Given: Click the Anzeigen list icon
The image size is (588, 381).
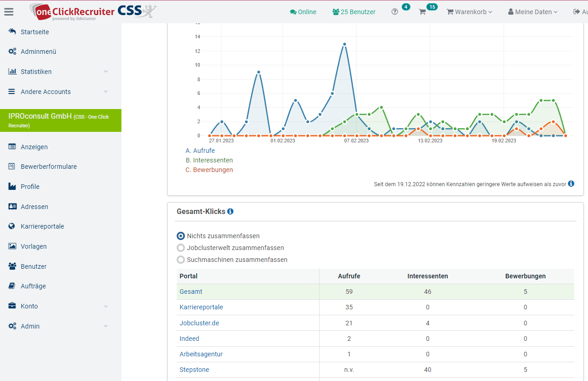Looking at the screenshot, I should (12, 147).
